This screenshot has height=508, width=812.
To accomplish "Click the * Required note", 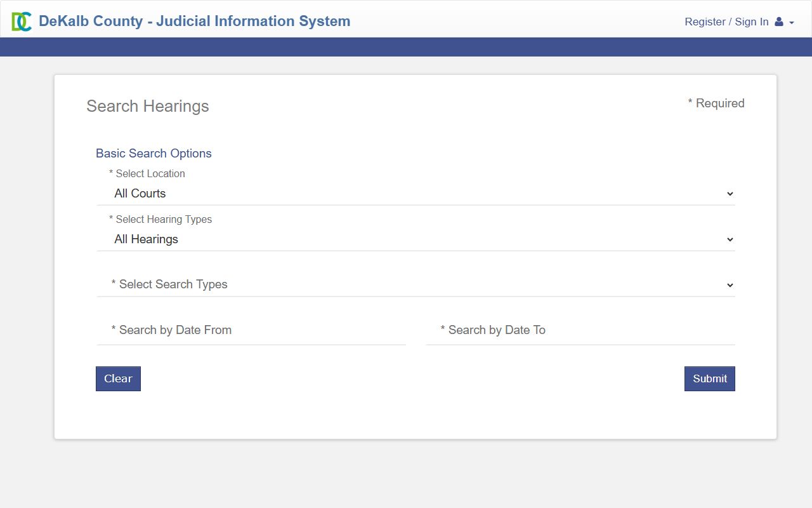I will point(716,103).
